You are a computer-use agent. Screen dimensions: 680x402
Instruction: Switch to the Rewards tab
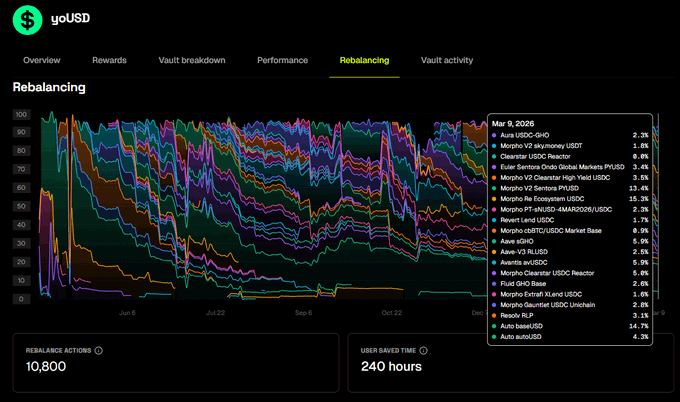(109, 60)
